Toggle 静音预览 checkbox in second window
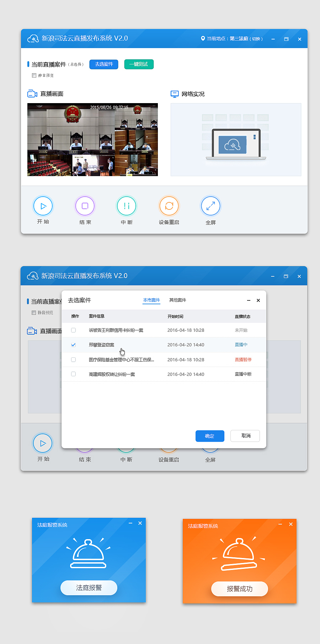Screen dimensions: 320x644 click(x=34, y=313)
